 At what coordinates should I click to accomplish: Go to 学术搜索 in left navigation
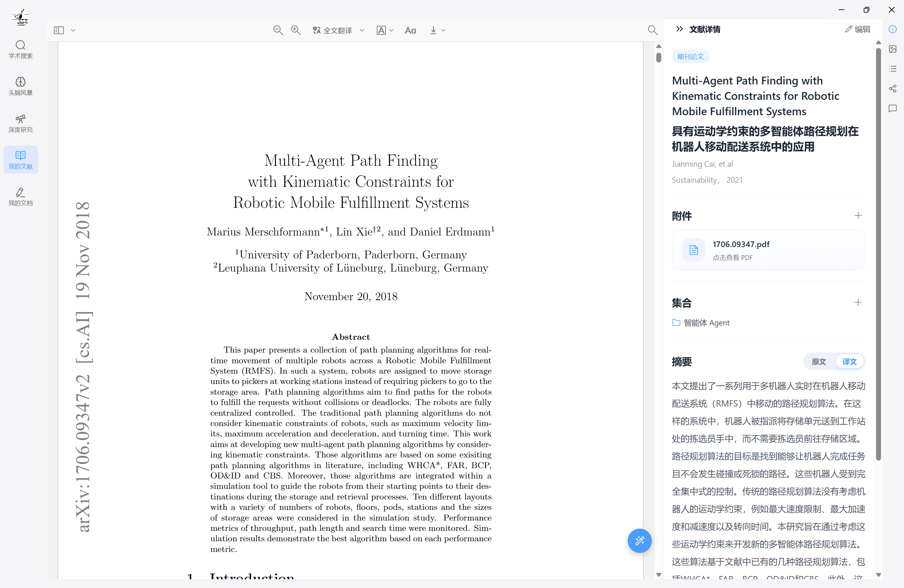[x=20, y=49]
